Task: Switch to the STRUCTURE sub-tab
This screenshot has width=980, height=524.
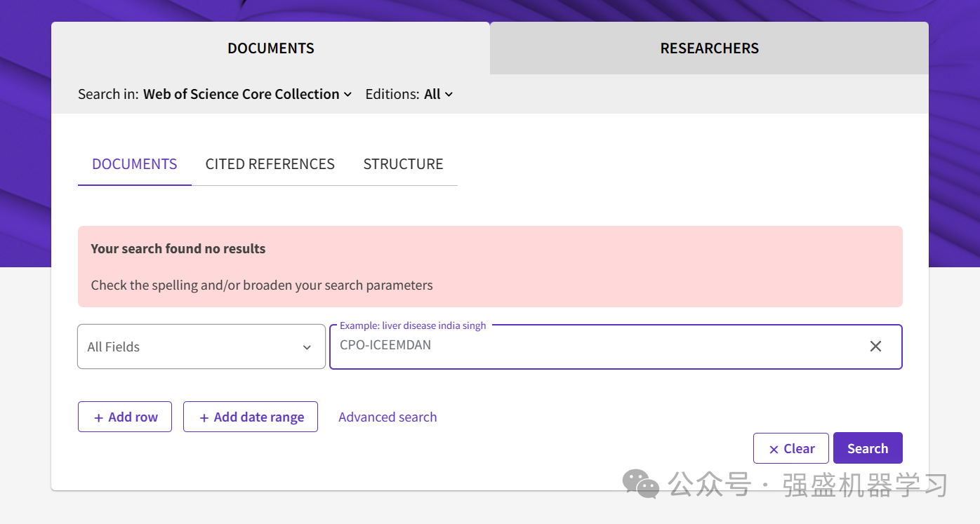Action: (403, 164)
